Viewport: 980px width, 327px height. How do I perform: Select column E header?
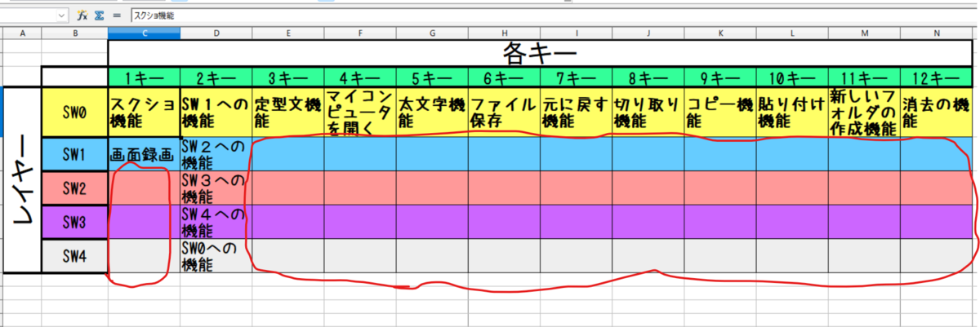tap(288, 33)
